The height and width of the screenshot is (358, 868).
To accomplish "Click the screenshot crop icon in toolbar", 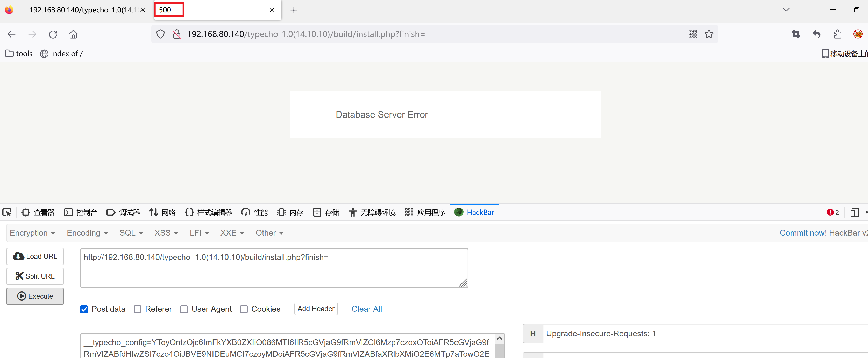I will [795, 34].
